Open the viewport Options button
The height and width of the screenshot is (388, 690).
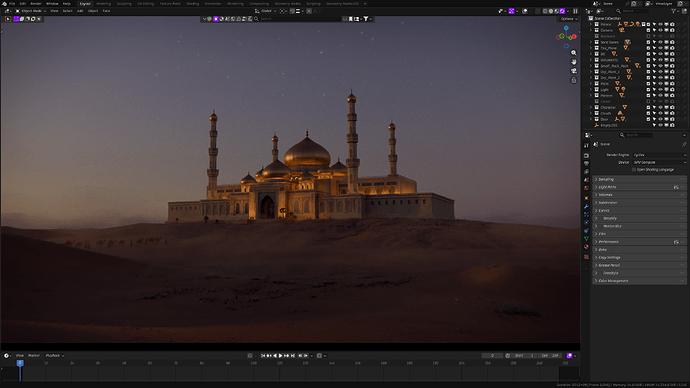coord(569,19)
